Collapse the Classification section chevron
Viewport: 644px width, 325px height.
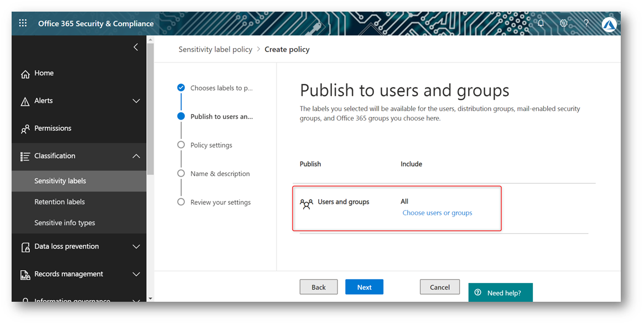136,156
